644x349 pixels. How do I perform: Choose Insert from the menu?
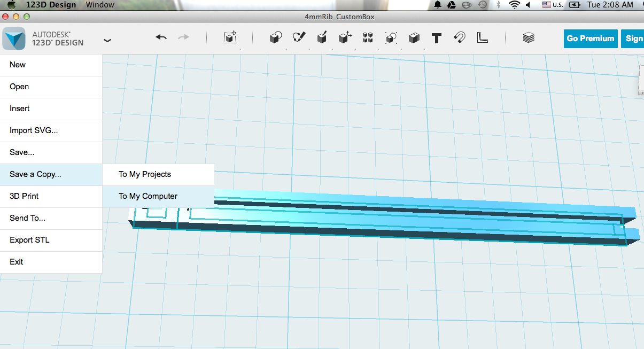tap(51, 108)
